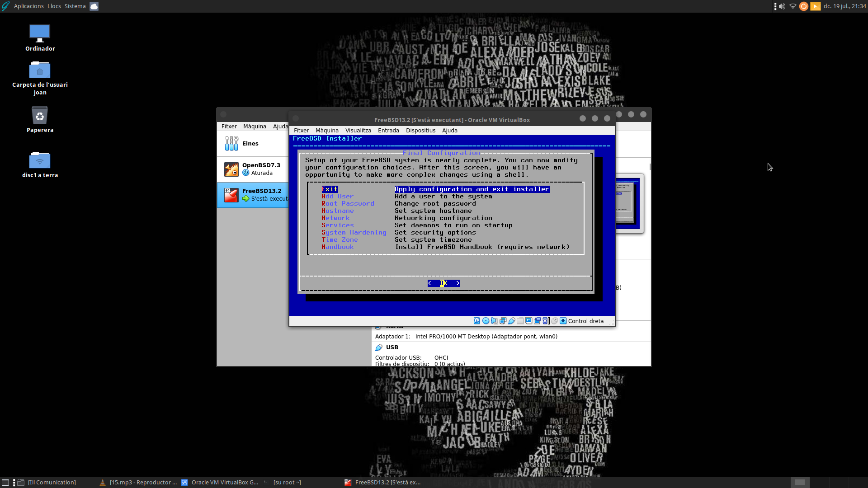The height and width of the screenshot is (488, 868).
Task: Open Sistema menu in top panel
Action: 75,6
